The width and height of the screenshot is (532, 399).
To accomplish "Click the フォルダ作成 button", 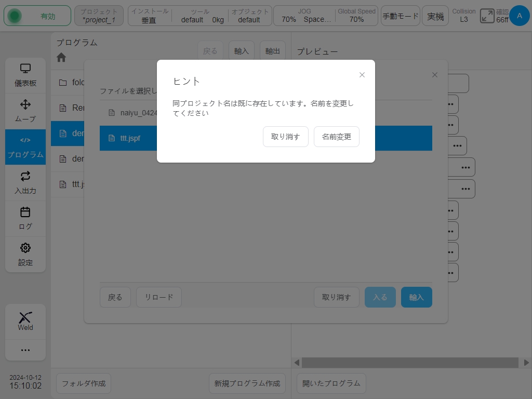I will pos(84,383).
